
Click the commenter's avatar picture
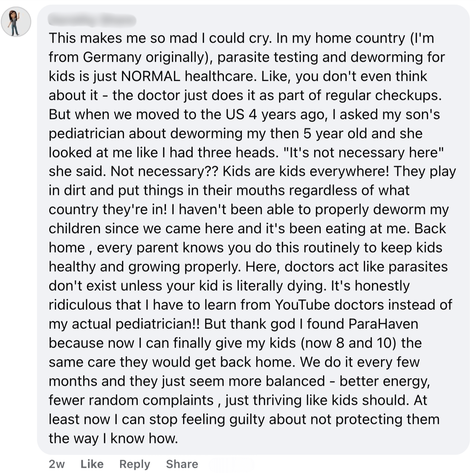click(x=16, y=22)
